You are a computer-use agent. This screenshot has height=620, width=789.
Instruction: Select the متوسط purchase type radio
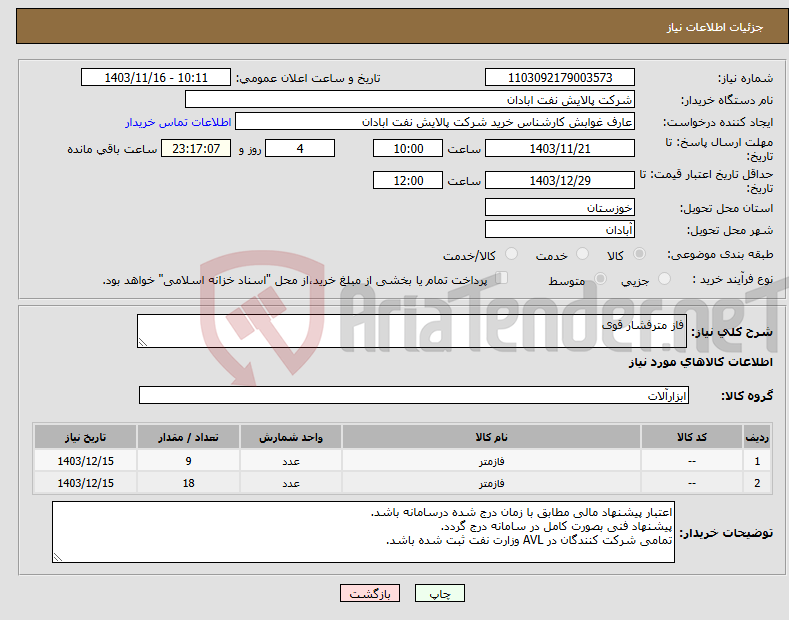point(600,278)
